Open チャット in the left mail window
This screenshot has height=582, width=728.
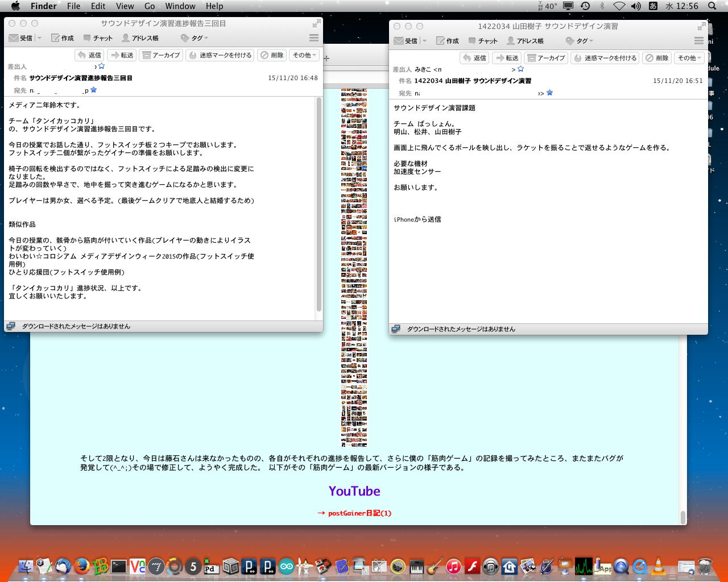click(x=98, y=38)
